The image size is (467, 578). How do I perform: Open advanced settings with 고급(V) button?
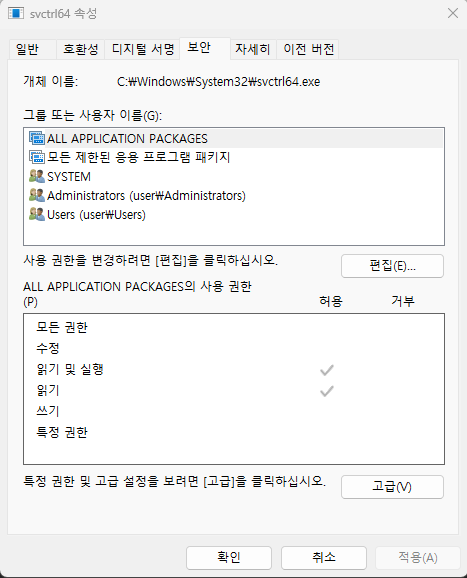tap(392, 487)
